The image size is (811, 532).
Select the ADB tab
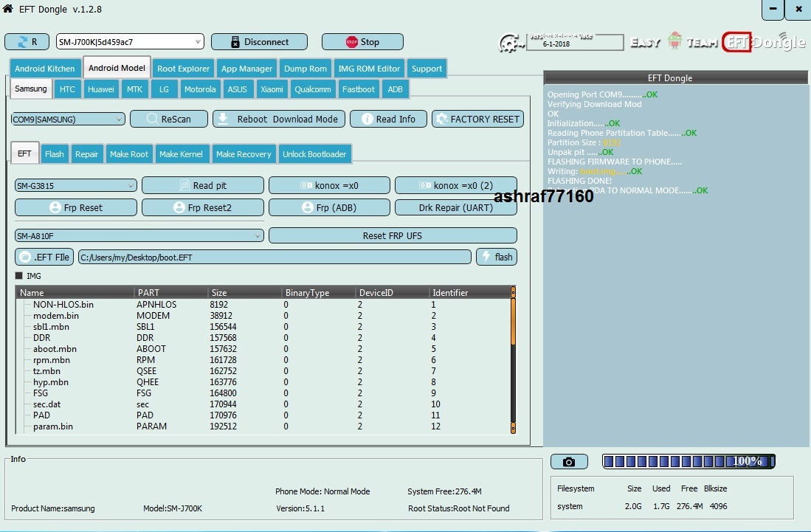click(x=395, y=89)
